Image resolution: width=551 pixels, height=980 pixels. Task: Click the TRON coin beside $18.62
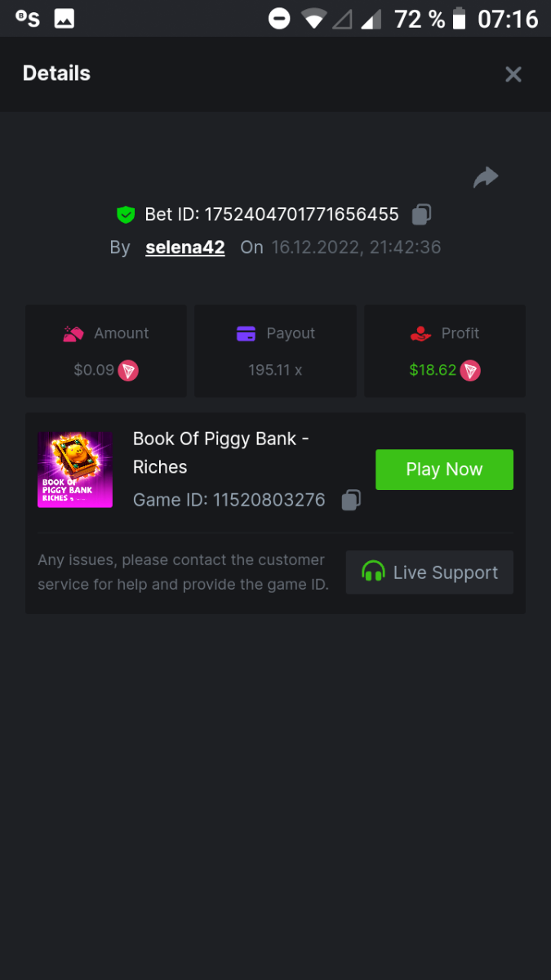click(470, 370)
